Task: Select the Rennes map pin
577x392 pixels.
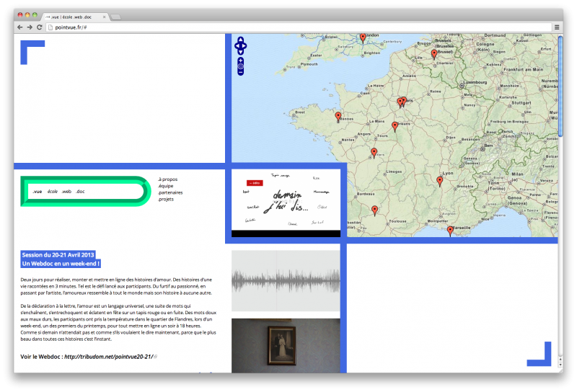Action: [338, 117]
